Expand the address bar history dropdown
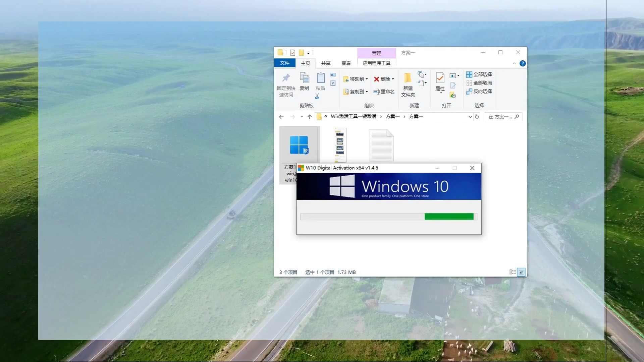644x362 pixels. coord(470,117)
